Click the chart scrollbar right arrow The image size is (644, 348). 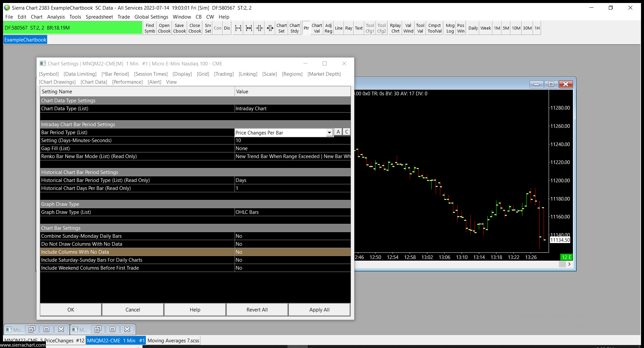coord(570,264)
